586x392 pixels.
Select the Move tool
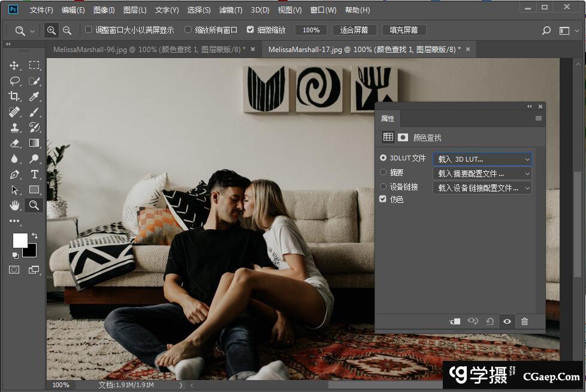(x=14, y=65)
